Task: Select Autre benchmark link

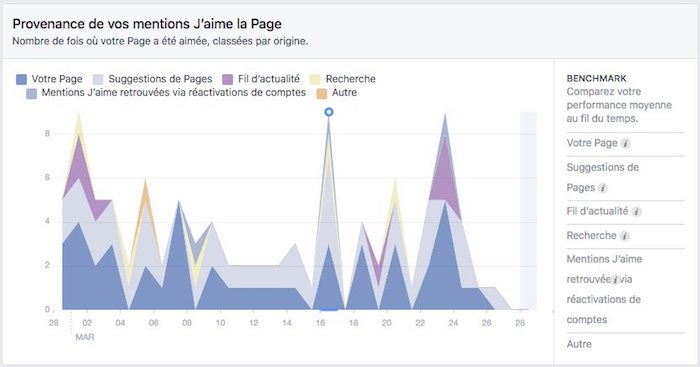Action: 579,344
